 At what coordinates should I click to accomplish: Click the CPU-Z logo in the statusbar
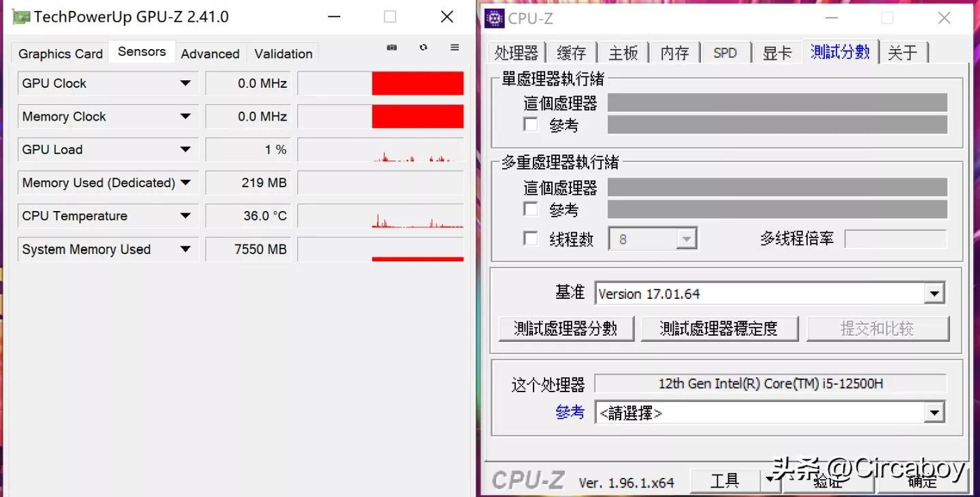pyautogui.click(x=527, y=479)
